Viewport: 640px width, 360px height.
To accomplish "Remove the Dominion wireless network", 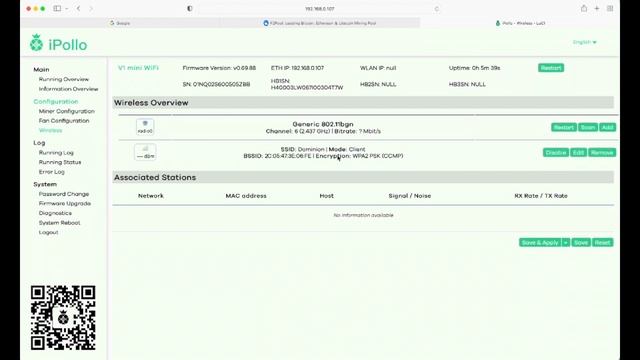I will pos(602,152).
